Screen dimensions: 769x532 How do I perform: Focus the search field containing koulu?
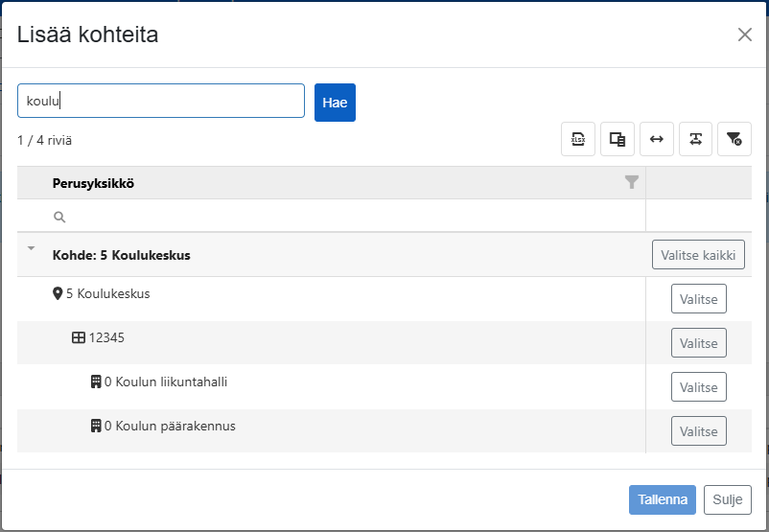161,101
